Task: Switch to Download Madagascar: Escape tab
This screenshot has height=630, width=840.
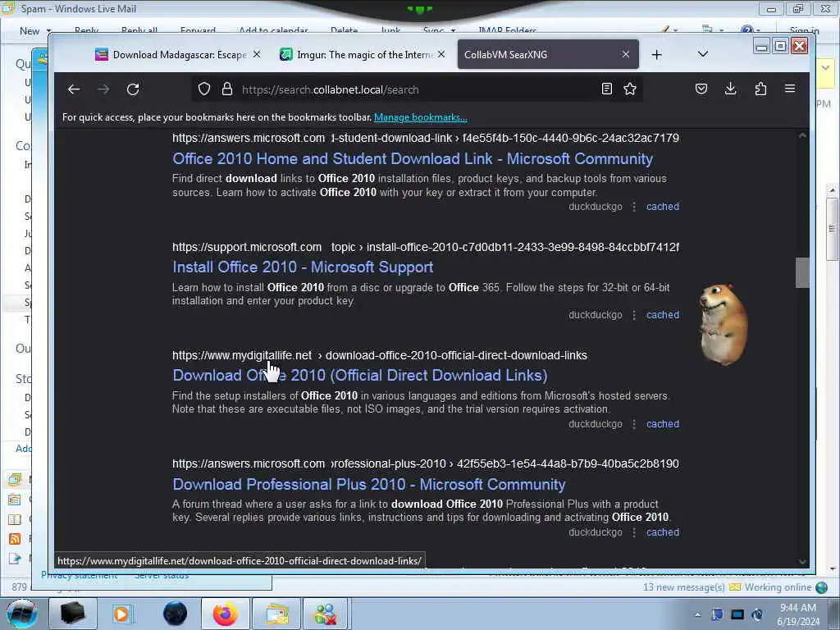Action: click(x=171, y=55)
